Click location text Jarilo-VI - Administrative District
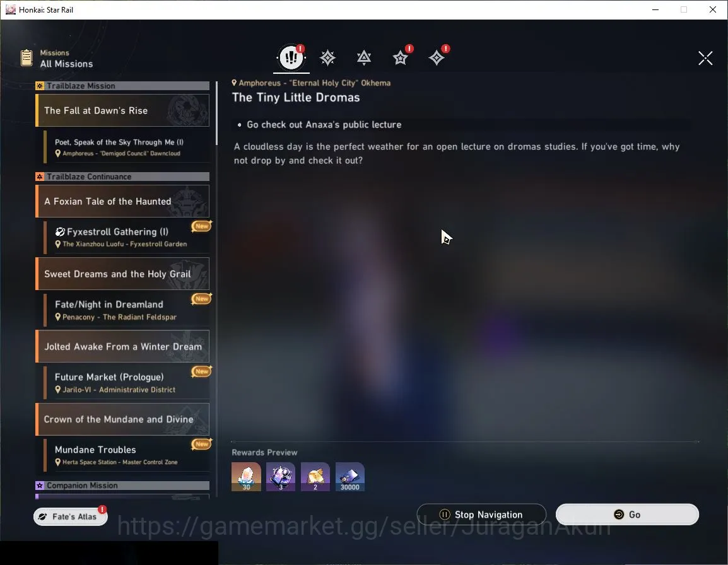Image resolution: width=728 pixels, height=565 pixels. (119, 390)
